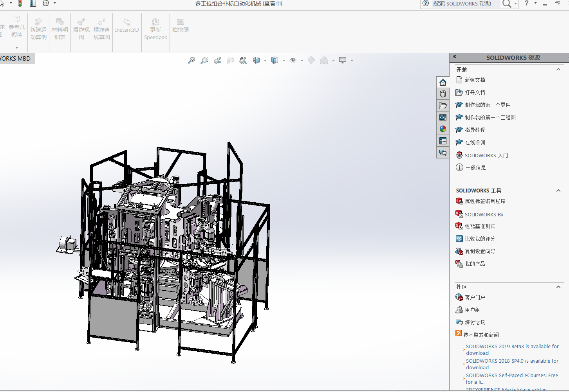Open the Display Style cube dropdown arrow

(x=284, y=61)
